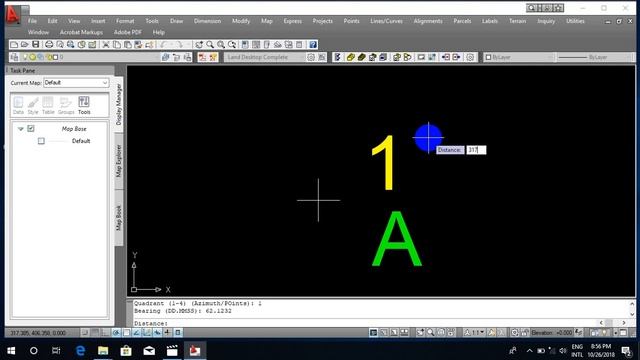Click the Windows Start button
Image resolution: width=640 pixels, height=360 pixels.
[x=11, y=350]
